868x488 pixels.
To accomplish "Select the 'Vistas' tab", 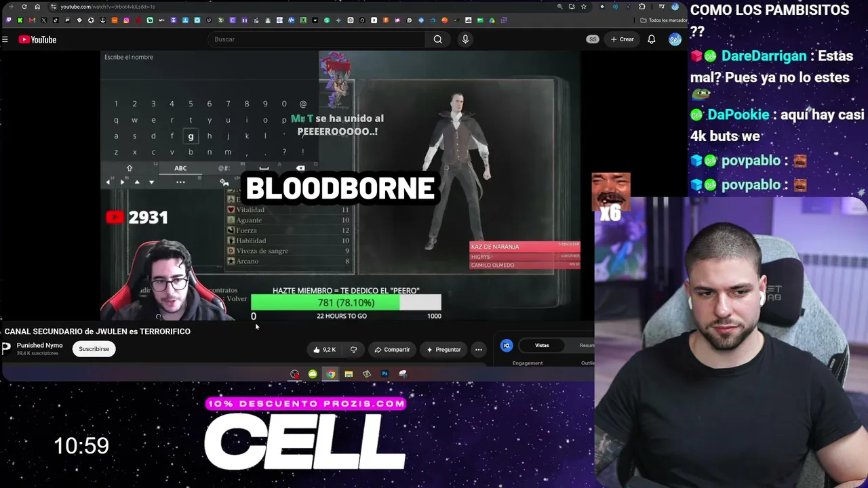I will click(542, 346).
